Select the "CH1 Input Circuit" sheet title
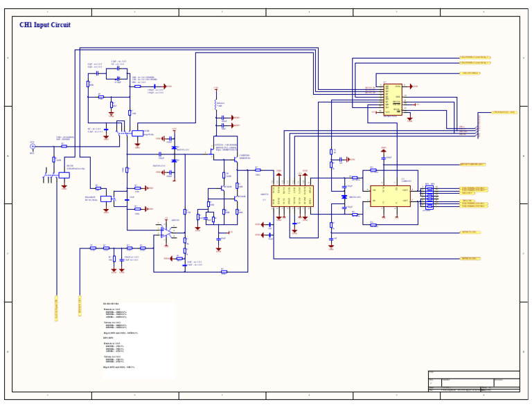This screenshot has width=532, height=409. point(45,25)
